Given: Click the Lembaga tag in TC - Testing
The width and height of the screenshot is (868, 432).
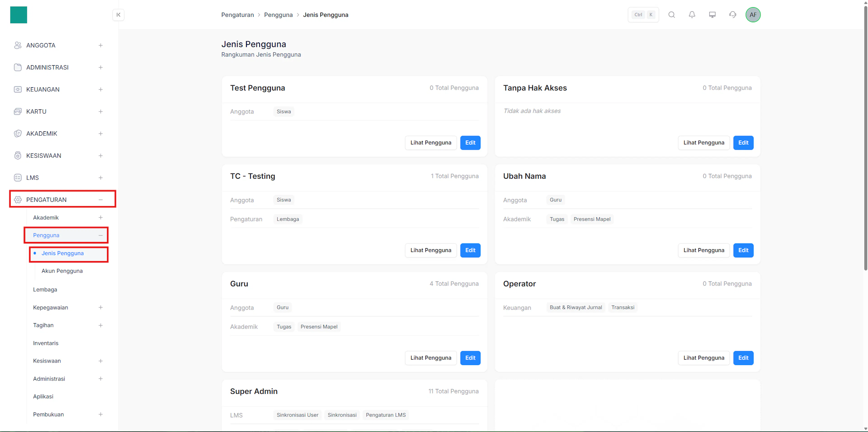Looking at the screenshot, I should (288, 219).
